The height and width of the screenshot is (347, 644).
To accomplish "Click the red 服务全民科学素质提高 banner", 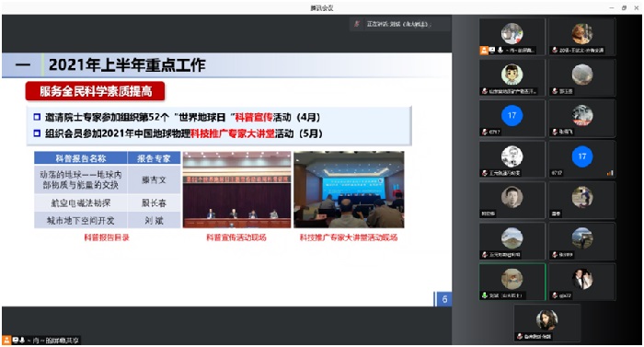I will [x=96, y=91].
